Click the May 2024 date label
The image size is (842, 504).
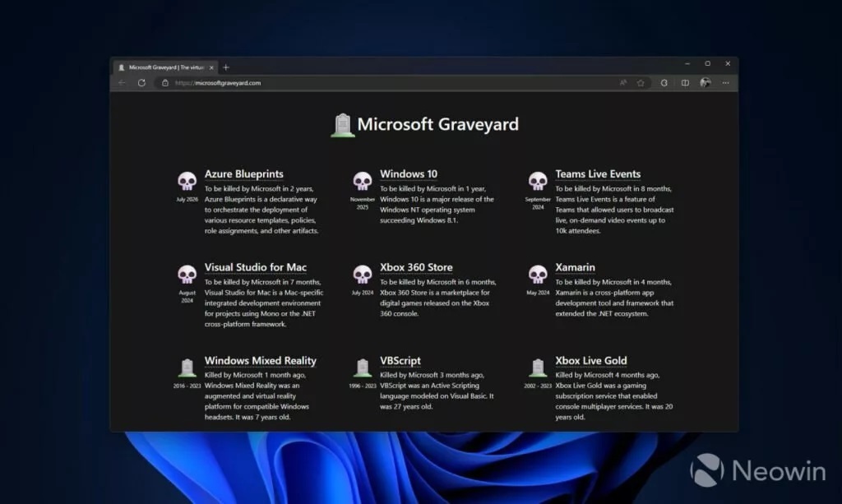[x=538, y=293]
